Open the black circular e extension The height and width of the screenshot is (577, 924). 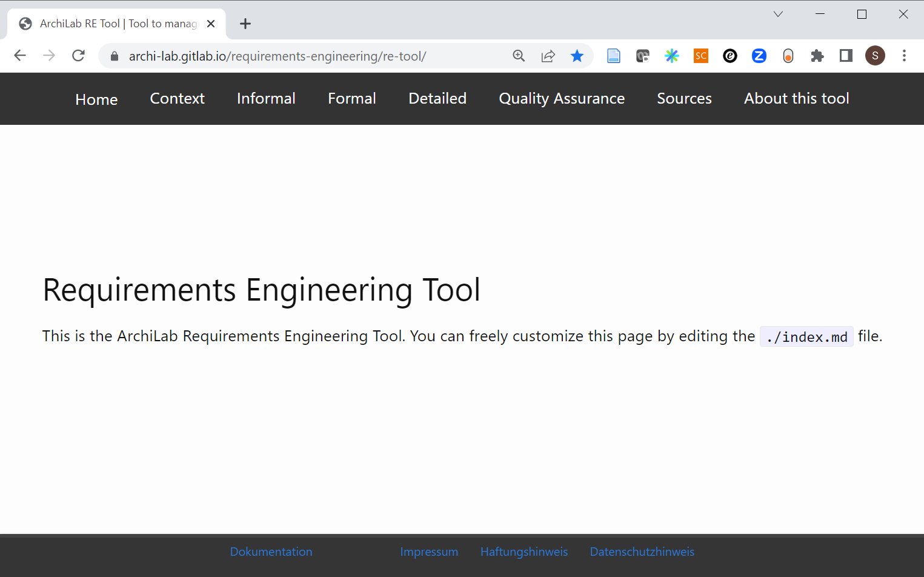click(x=730, y=56)
